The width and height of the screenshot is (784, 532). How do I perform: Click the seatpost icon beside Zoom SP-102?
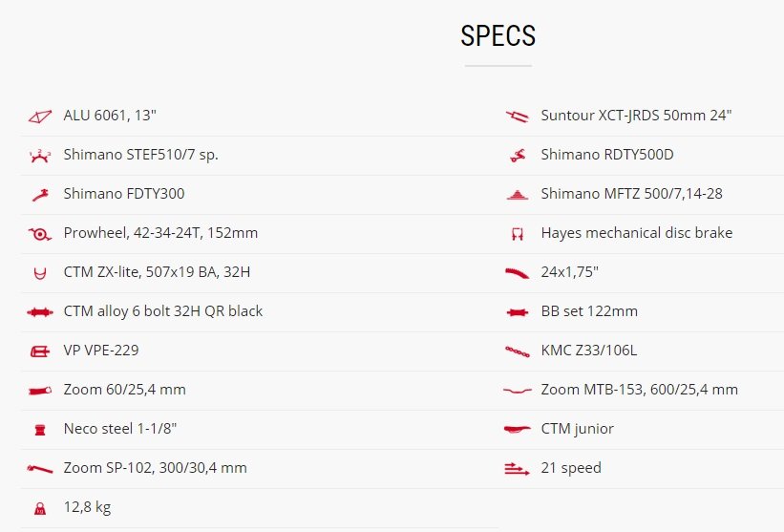tap(39, 469)
